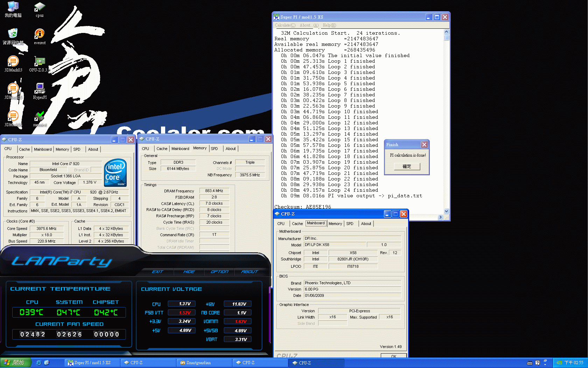Screen dimensions: 588x368
Task: Click the NVIDIA tray icon beside clock
Action: tap(559, 363)
